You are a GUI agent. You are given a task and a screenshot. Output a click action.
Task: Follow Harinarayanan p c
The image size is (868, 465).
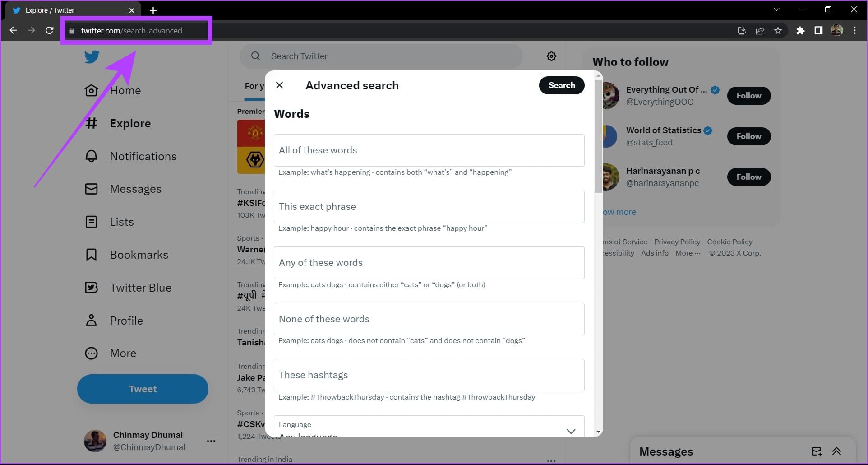coord(749,177)
